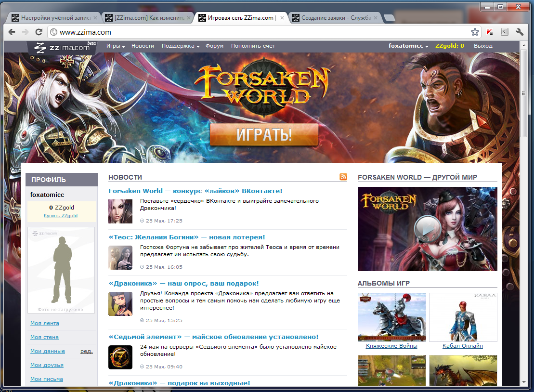534x392 pixels.
Task: Open Forsaken World contest news thumbnail
Action: [x=120, y=211]
